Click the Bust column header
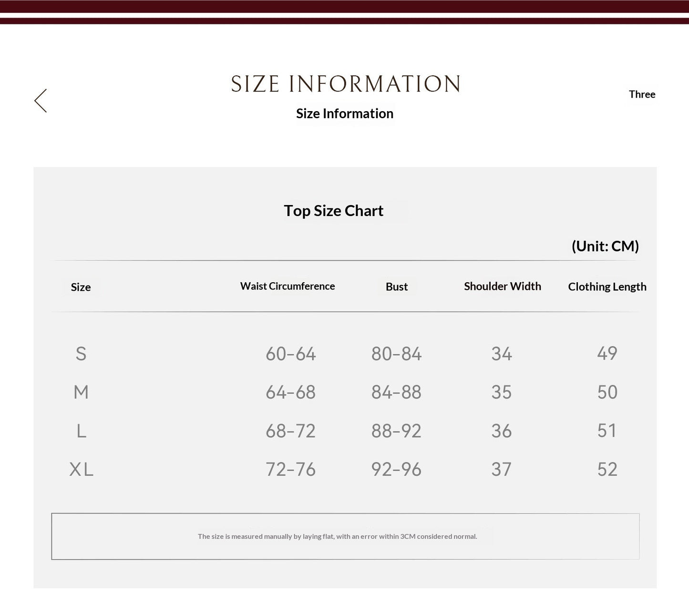The width and height of the screenshot is (689, 616). [x=397, y=287]
